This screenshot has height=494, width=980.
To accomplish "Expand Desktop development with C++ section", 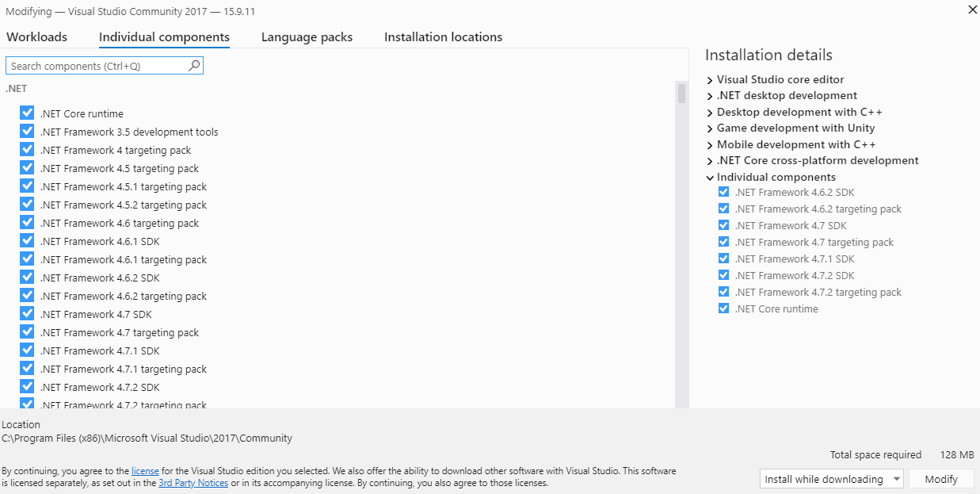I will click(710, 113).
